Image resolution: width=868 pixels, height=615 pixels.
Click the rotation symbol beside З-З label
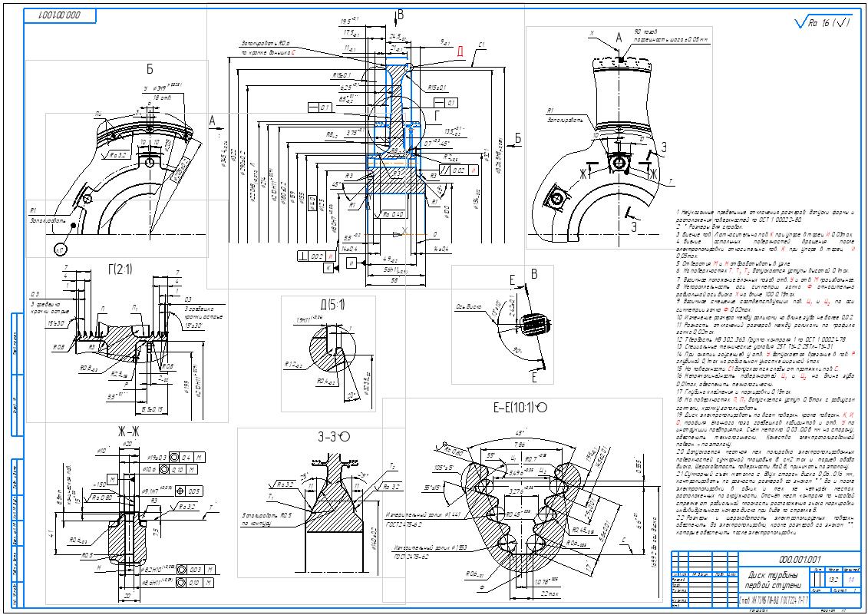tap(344, 436)
